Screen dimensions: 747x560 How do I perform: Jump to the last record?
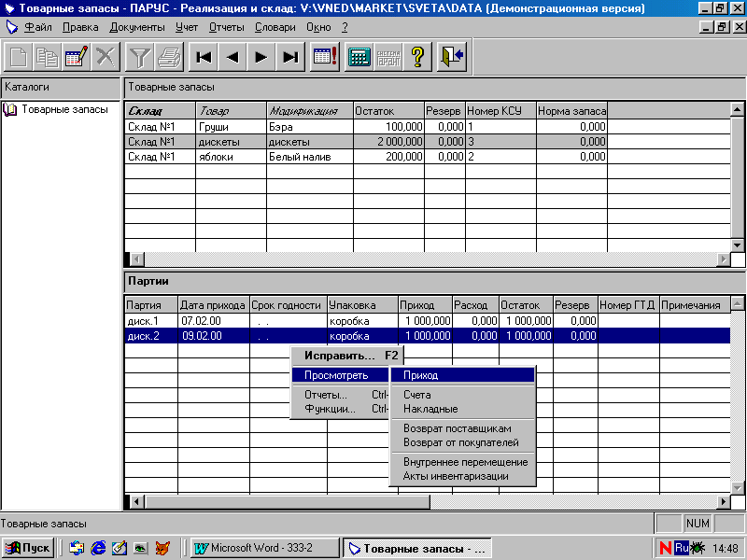pyautogui.click(x=290, y=57)
